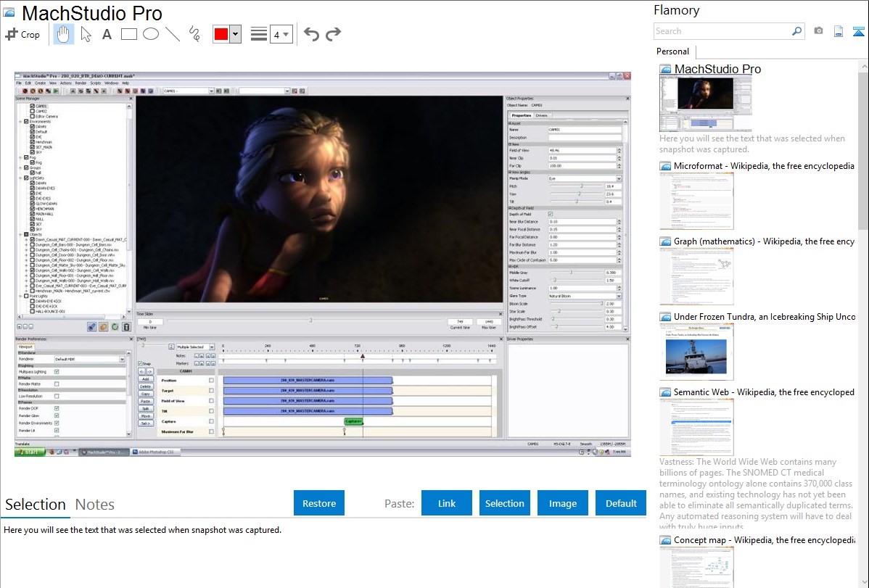
Task: Switch to the Notes tab
Action: tap(95, 505)
